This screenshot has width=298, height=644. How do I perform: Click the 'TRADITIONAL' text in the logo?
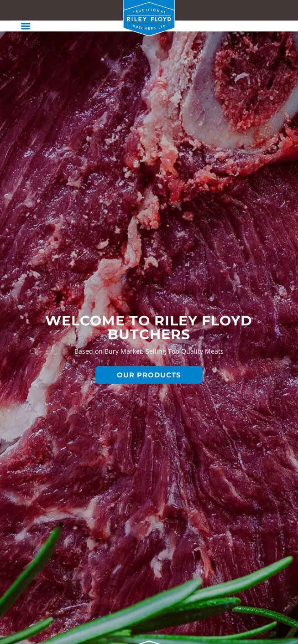(x=149, y=11)
